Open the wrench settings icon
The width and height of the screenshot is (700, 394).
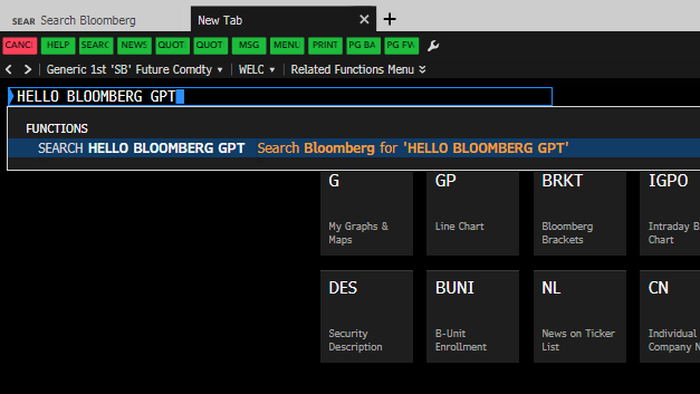coord(433,46)
